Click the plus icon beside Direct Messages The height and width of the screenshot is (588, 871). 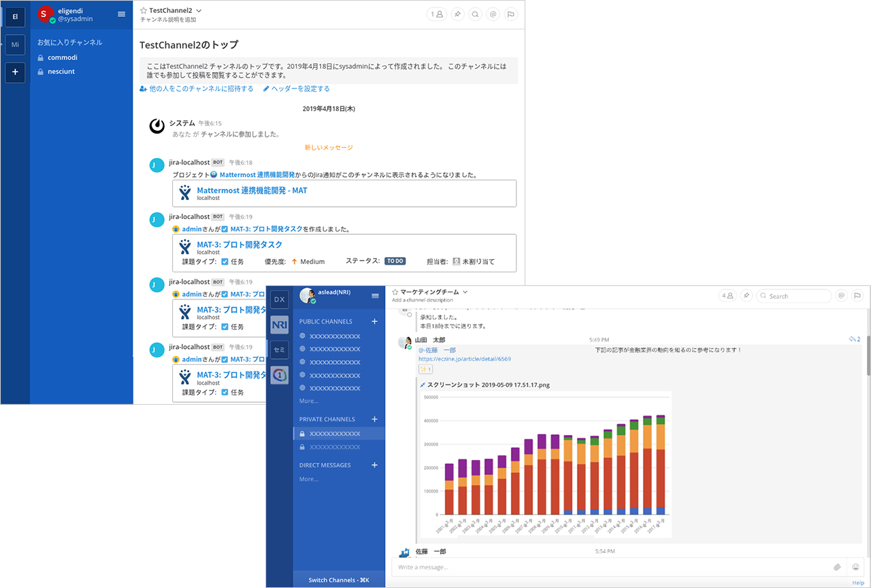374,465
